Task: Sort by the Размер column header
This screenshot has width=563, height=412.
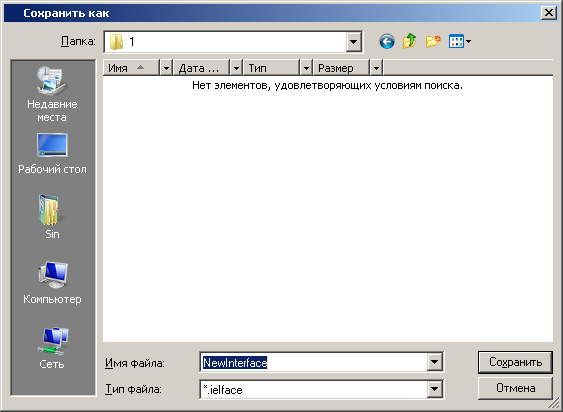Action: [x=341, y=68]
